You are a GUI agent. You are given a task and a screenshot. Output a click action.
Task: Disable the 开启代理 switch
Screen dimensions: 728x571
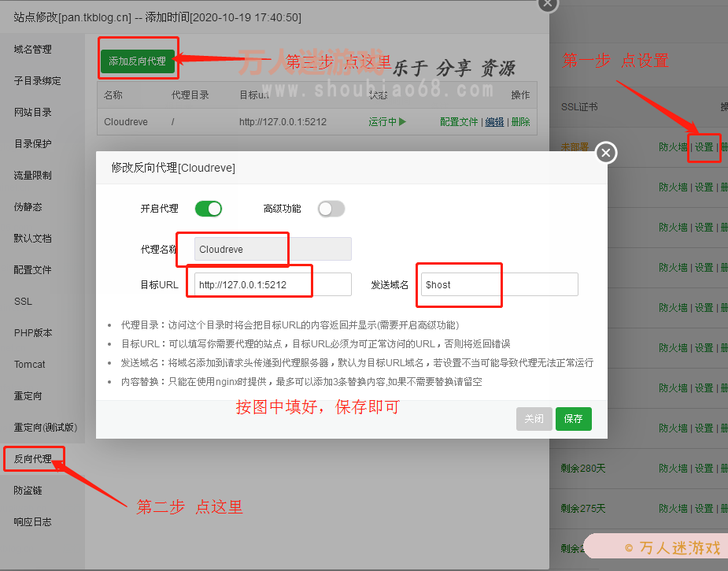click(x=208, y=207)
